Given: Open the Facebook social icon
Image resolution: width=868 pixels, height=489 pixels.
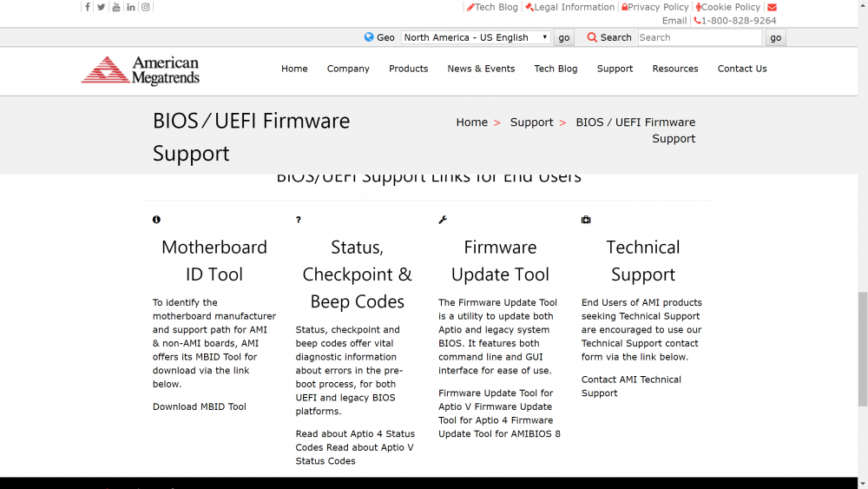Looking at the screenshot, I should (x=88, y=7).
